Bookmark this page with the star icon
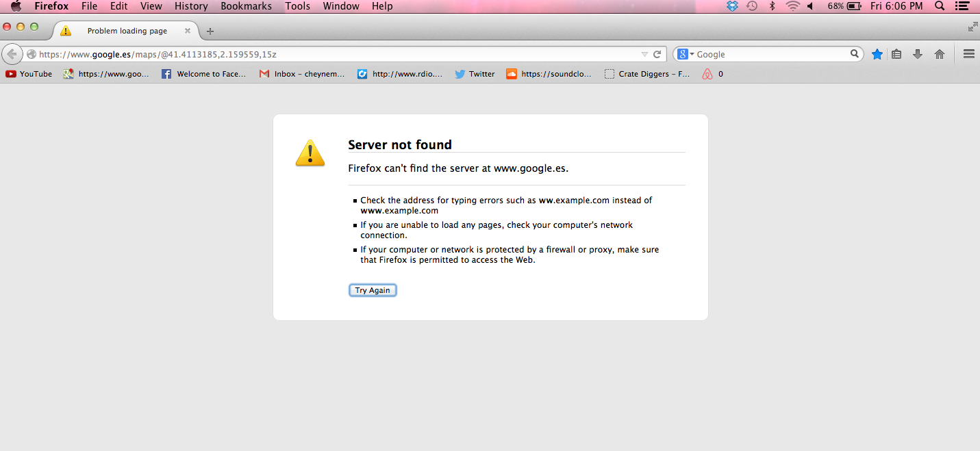The height and width of the screenshot is (451, 980). coord(877,54)
